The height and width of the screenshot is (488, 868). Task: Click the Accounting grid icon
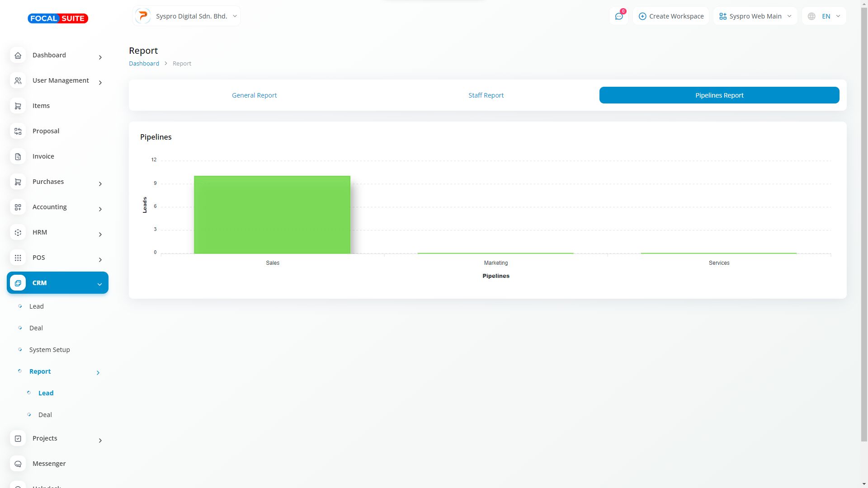[18, 207]
